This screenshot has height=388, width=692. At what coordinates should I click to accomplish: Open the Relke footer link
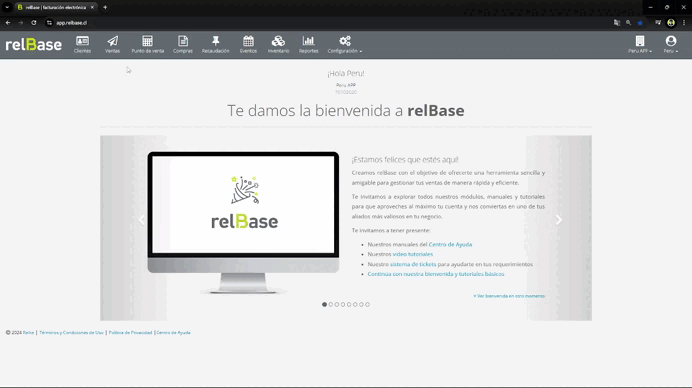point(28,333)
